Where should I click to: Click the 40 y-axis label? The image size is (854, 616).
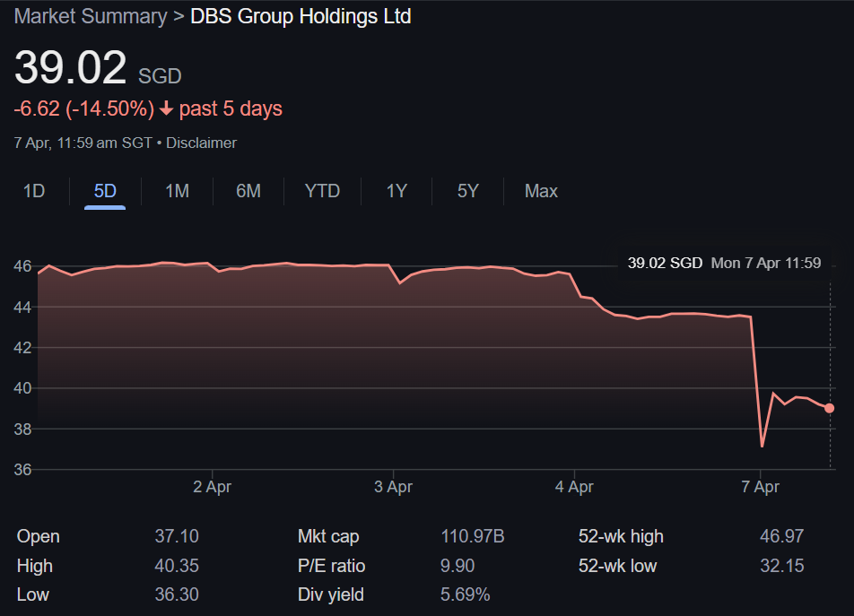coord(22,388)
